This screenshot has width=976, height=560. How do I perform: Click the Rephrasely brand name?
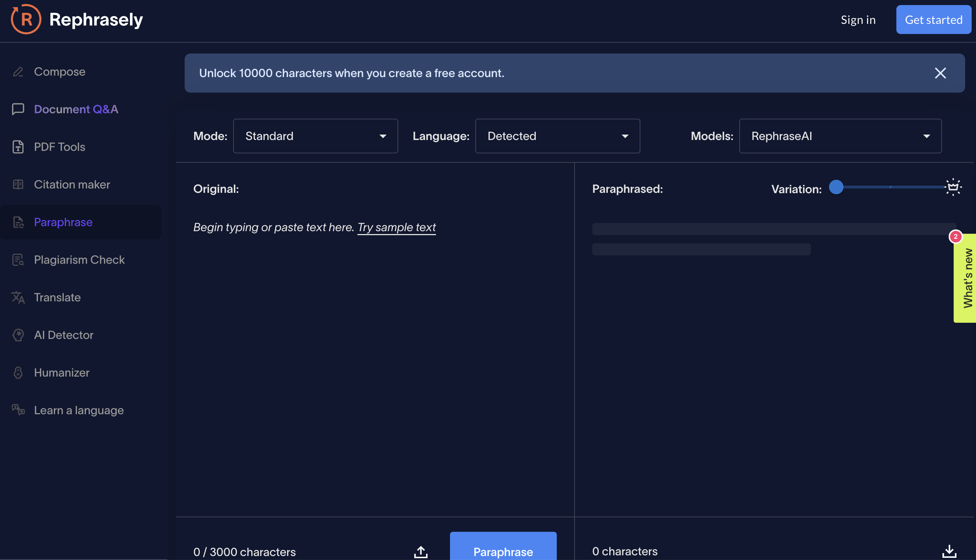click(96, 20)
